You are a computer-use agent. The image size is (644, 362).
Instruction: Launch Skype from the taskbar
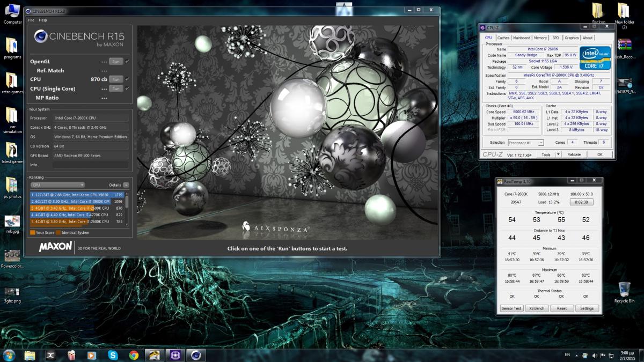click(113, 354)
